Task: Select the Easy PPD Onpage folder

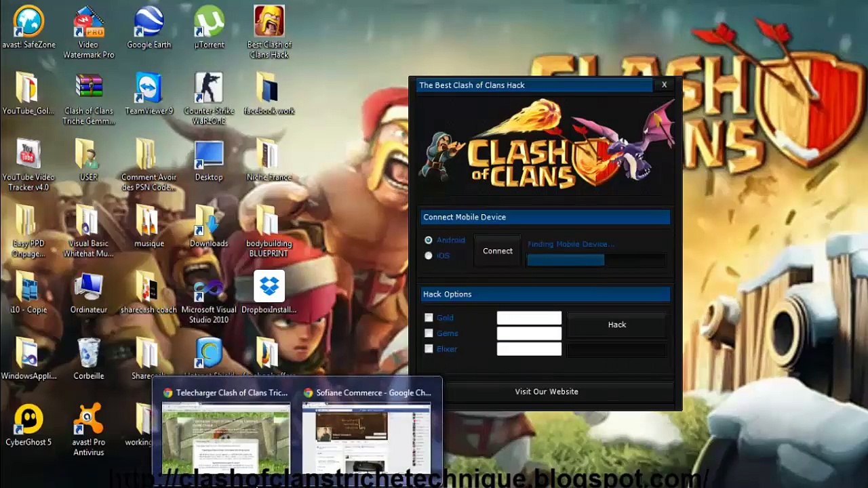Action: click(28, 231)
